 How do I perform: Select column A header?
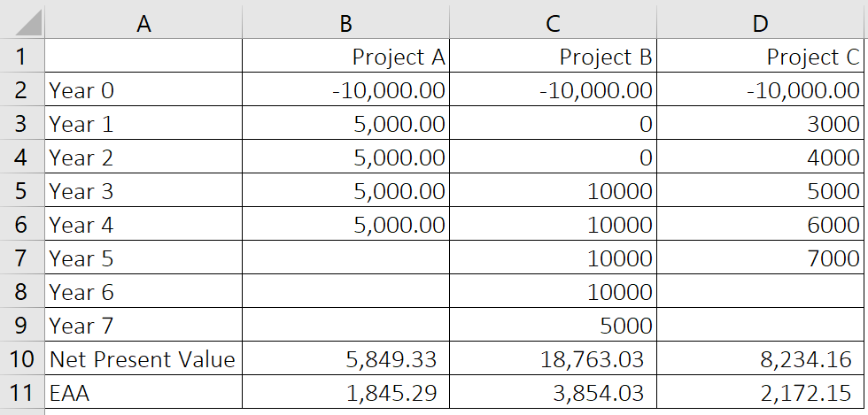coord(143,24)
